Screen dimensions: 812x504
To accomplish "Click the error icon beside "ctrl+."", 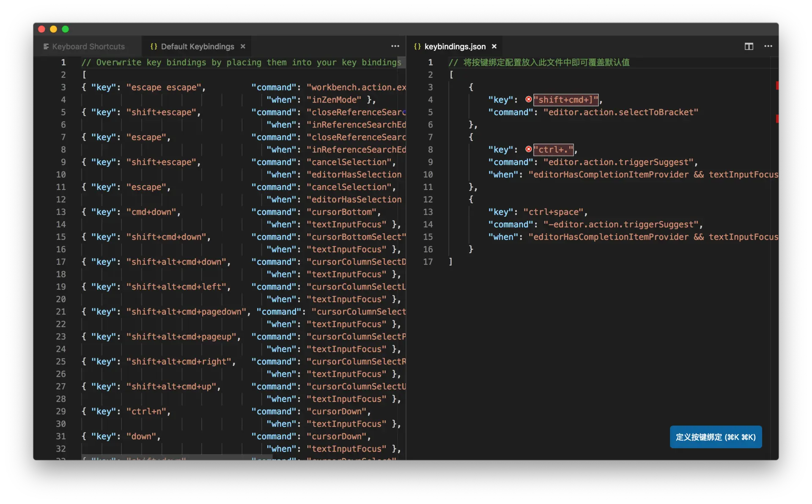I will 528,149.
